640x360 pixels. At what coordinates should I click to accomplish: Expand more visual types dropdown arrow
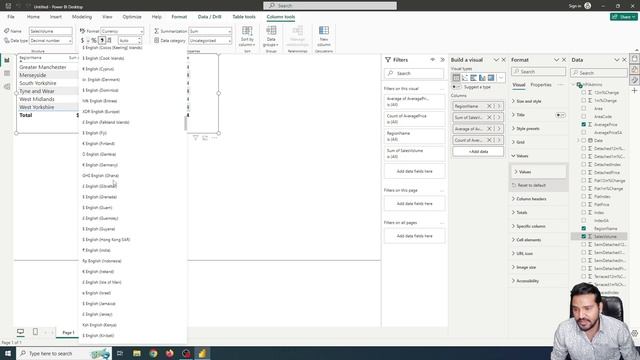pyautogui.click(x=501, y=78)
